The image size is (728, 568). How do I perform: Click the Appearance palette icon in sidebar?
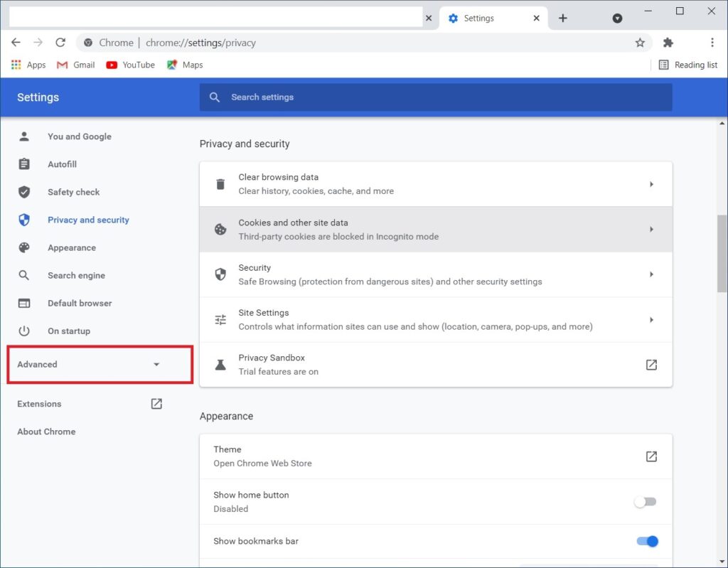(x=24, y=248)
